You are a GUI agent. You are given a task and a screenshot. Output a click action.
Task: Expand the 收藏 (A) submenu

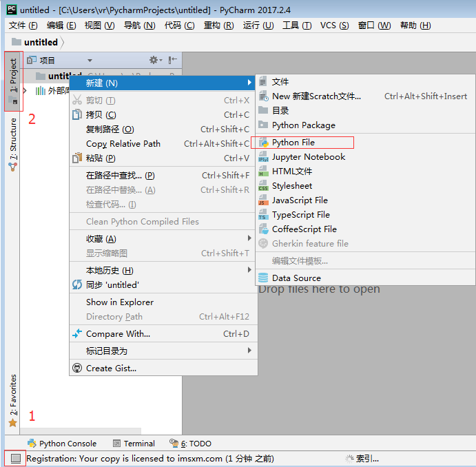click(163, 239)
